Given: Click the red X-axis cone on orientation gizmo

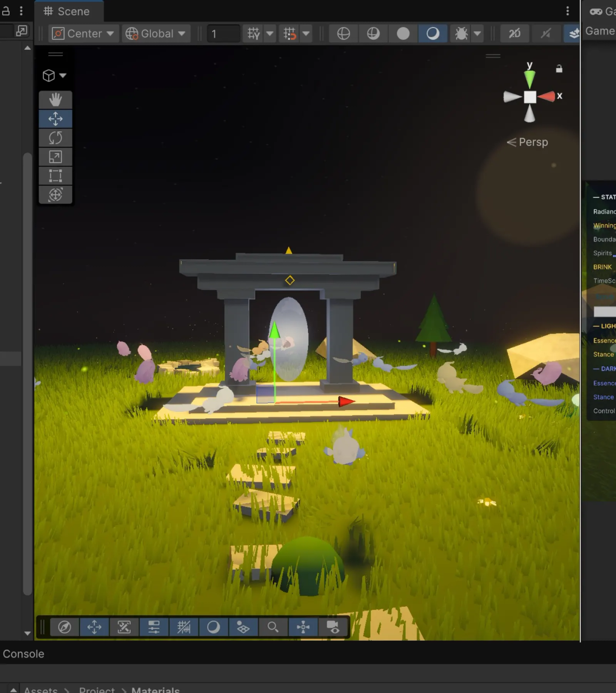Looking at the screenshot, I should pos(546,96).
